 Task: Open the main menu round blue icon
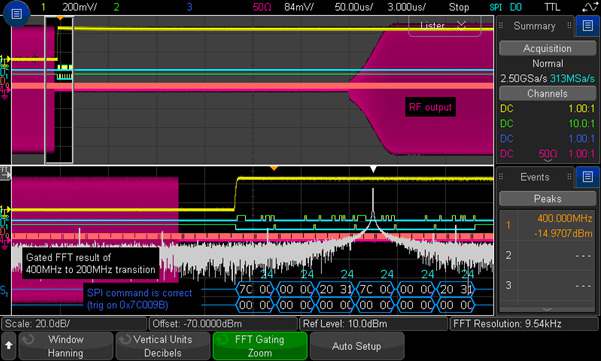point(16,14)
